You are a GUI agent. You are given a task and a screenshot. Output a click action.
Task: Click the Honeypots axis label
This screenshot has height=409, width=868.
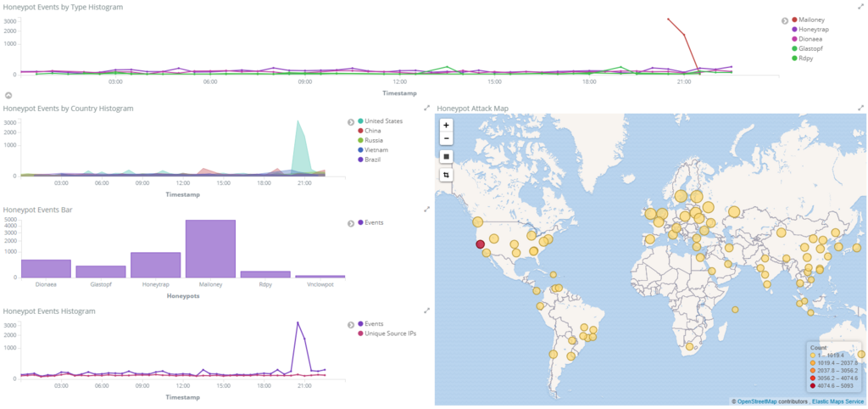click(183, 296)
